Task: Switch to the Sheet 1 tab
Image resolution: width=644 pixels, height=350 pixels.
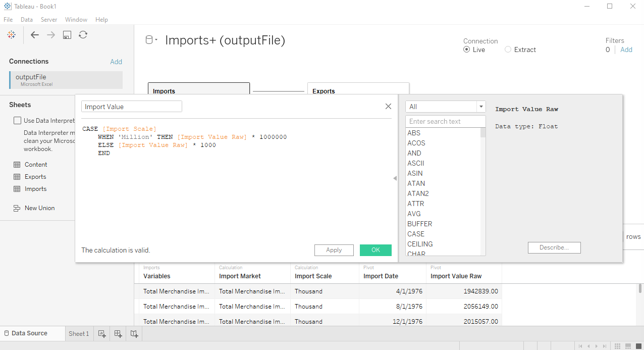Action: point(79,334)
